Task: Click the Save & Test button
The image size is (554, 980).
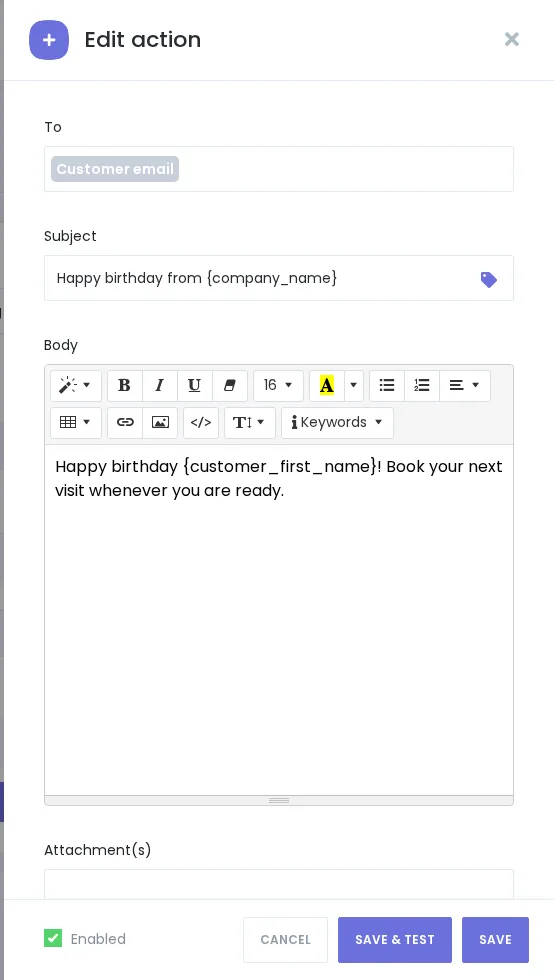Action: (x=395, y=939)
